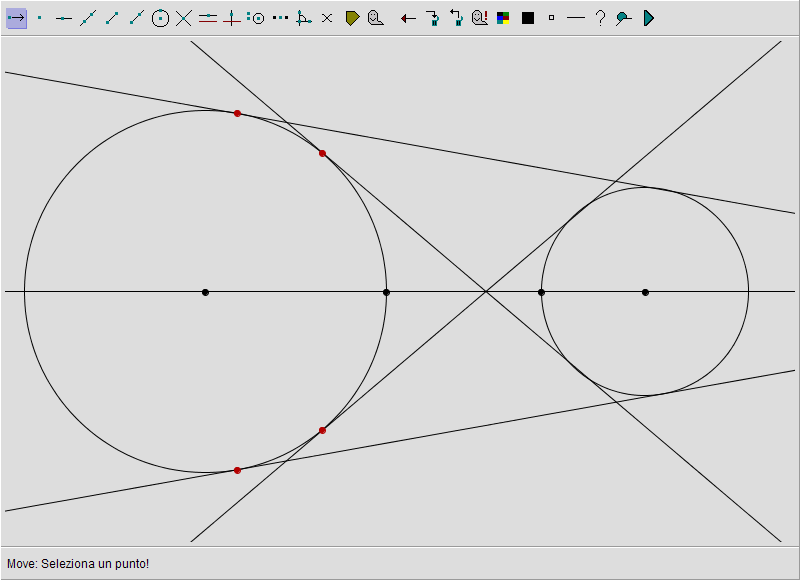Select the Segment tool

[112, 18]
